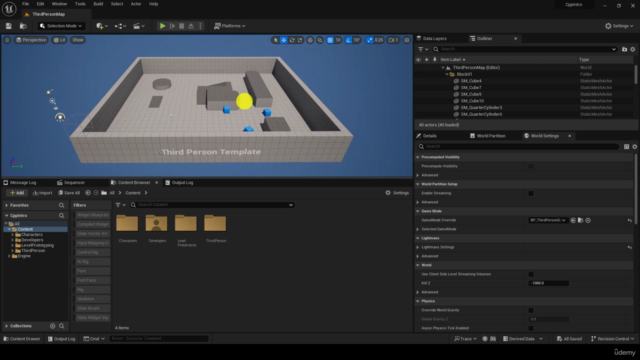Close the Outliner tab

(516, 38)
